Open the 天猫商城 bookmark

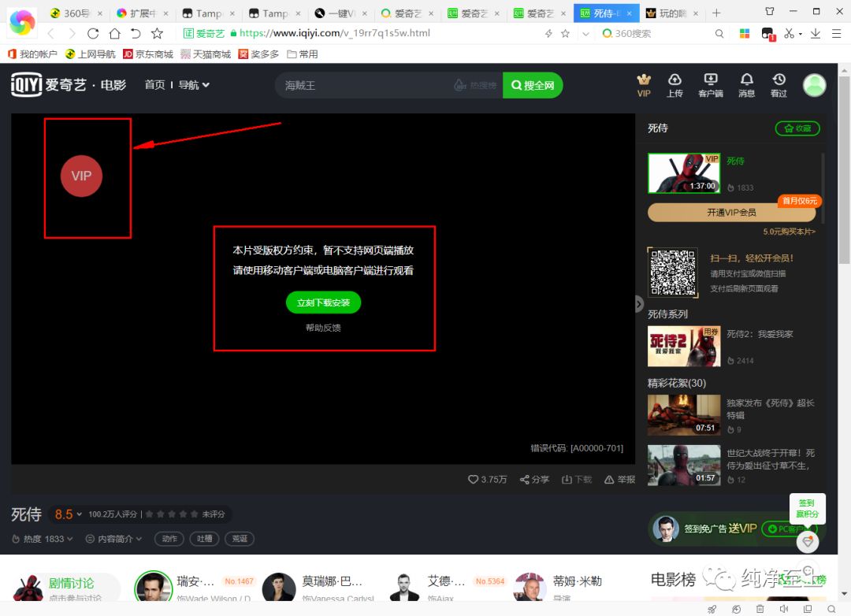click(x=206, y=54)
